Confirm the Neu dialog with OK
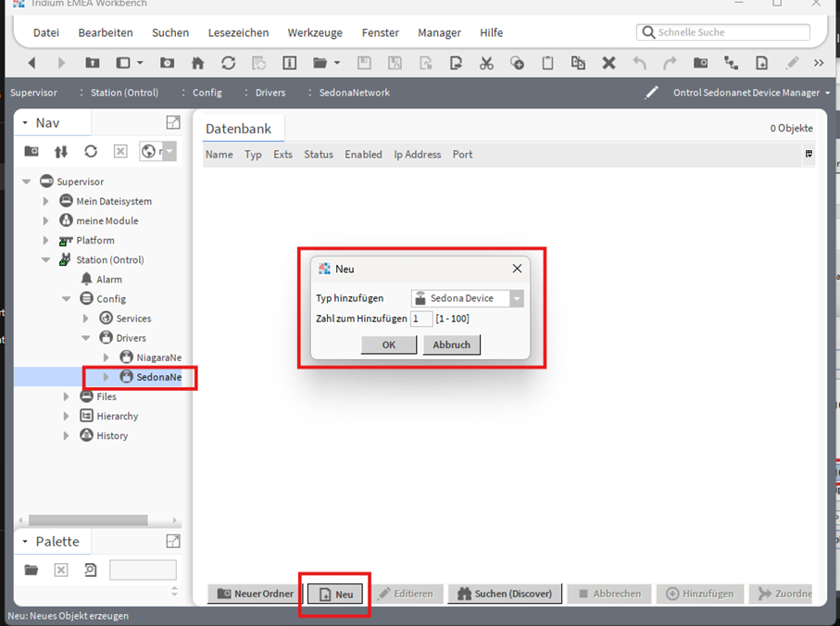Image resolution: width=840 pixels, height=626 pixels. point(389,344)
